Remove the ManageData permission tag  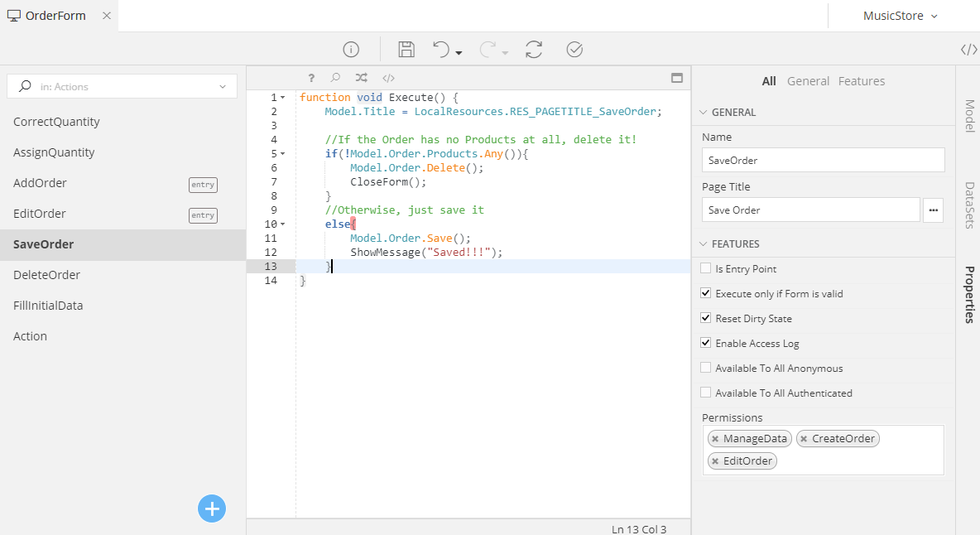coord(715,439)
